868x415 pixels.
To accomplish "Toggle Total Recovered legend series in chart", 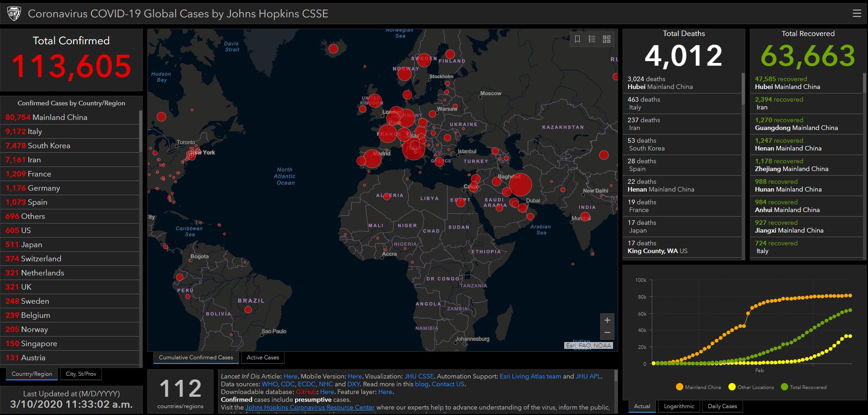I will click(804, 387).
